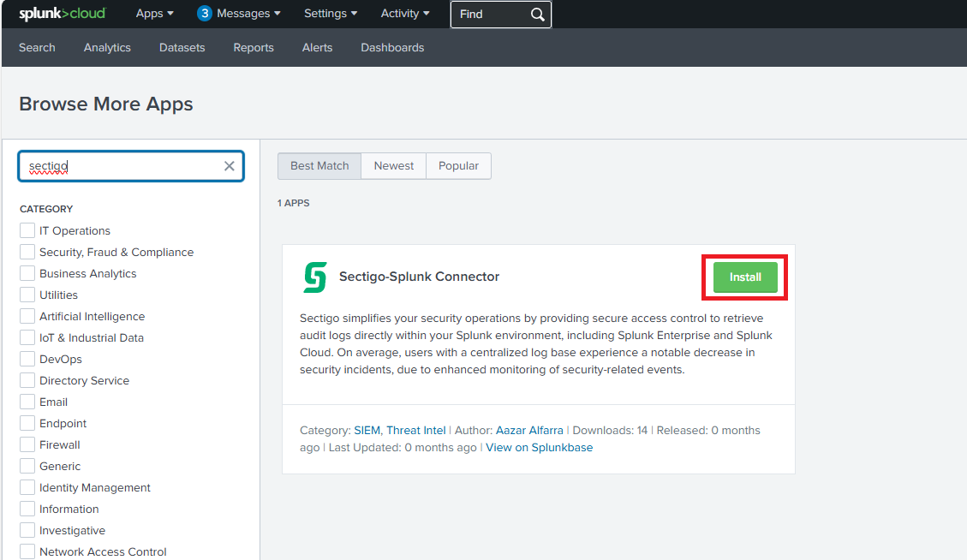Image resolution: width=967 pixels, height=560 pixels.
Task: Click the Sectigo app logo icon
Action: (x=315, y=277)
